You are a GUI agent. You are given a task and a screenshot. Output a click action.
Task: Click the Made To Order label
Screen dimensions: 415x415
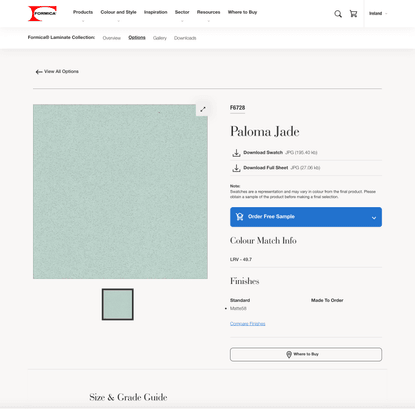327,300
